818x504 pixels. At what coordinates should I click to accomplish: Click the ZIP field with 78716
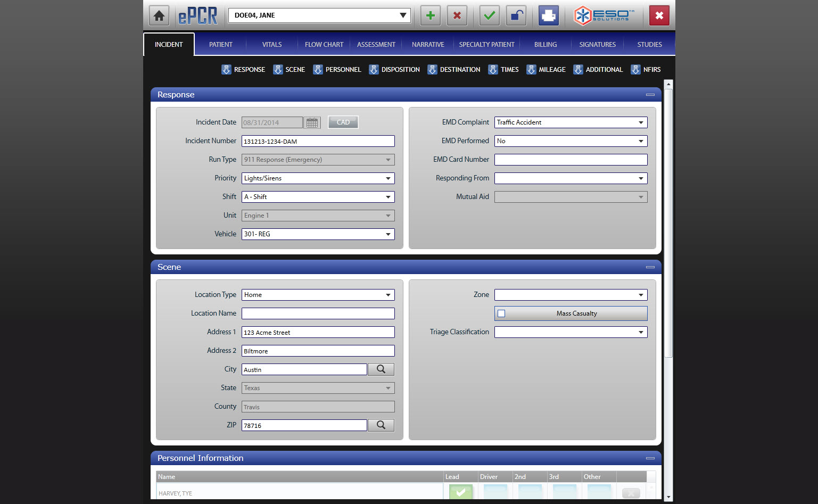[x=304, y=425]
